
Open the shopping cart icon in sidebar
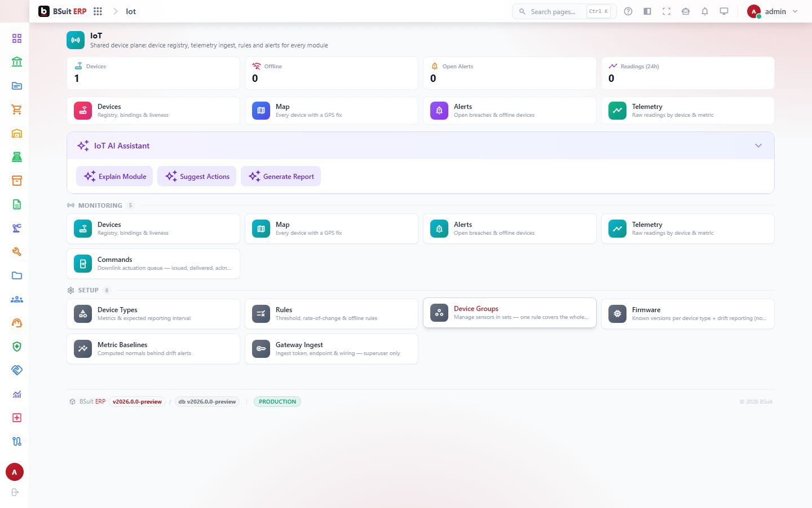coord(17,110)
